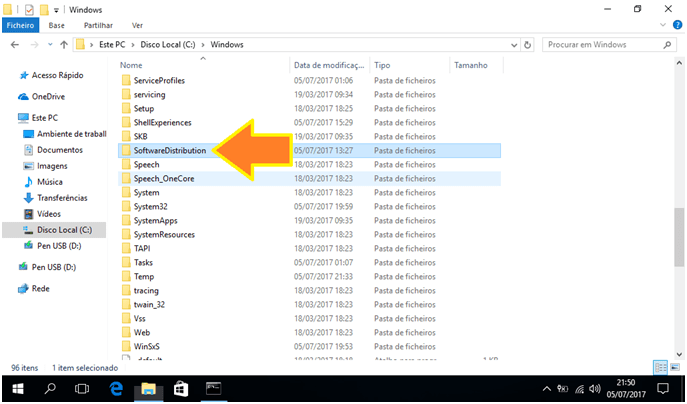Expand the Este PC tree node
The image size is (687, 404).
click(x=10, y=118)
